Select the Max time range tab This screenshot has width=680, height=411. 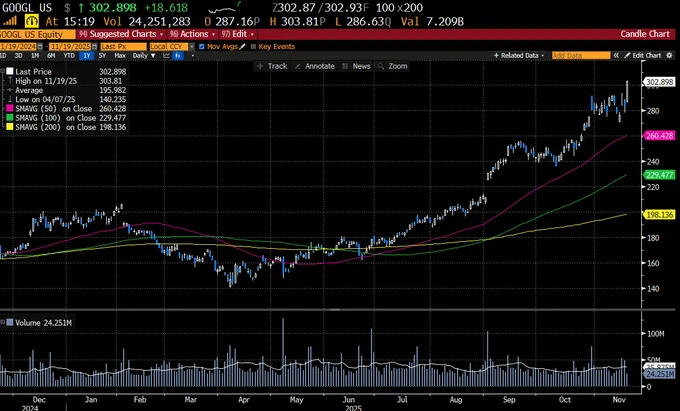(120, 55)
